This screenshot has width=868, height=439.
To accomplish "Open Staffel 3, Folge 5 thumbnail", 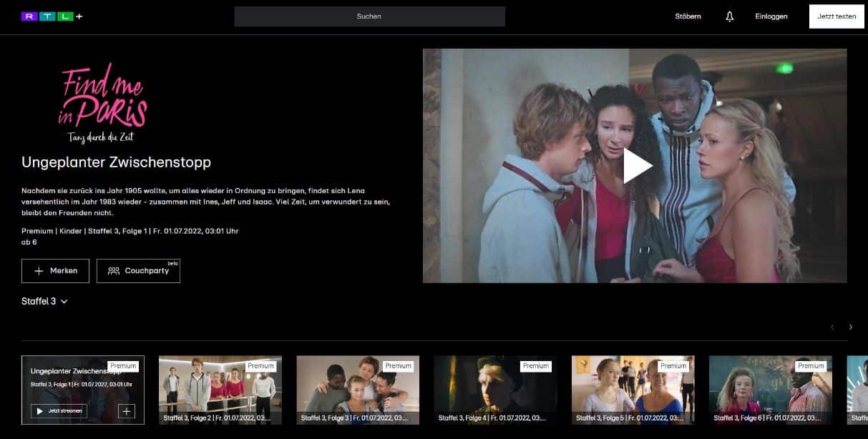I will coord(633,390).
